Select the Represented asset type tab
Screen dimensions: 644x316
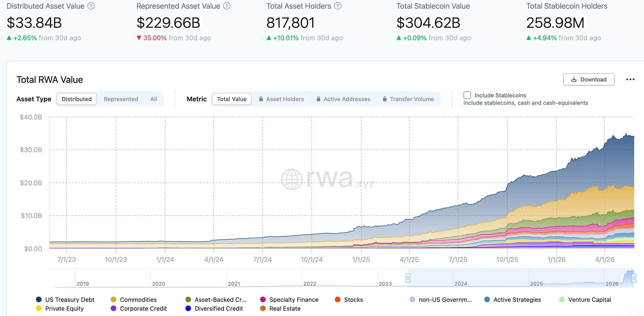coord(121,99)
